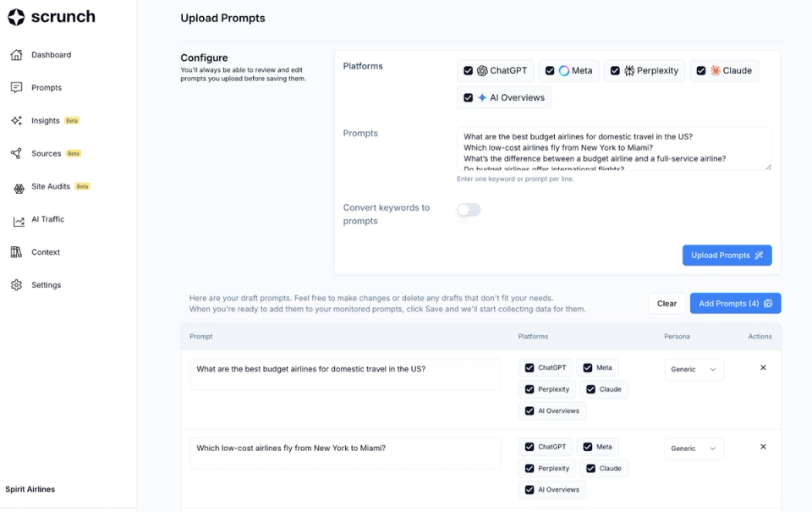Navigate to Sources Beta

[x=46, y=153]
